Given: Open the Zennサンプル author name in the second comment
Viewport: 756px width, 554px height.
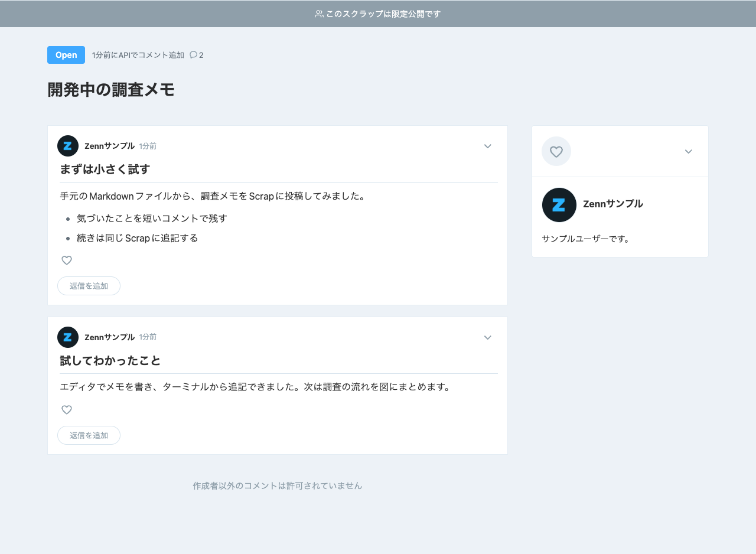Looking at the screenshot, I should 110,337.
